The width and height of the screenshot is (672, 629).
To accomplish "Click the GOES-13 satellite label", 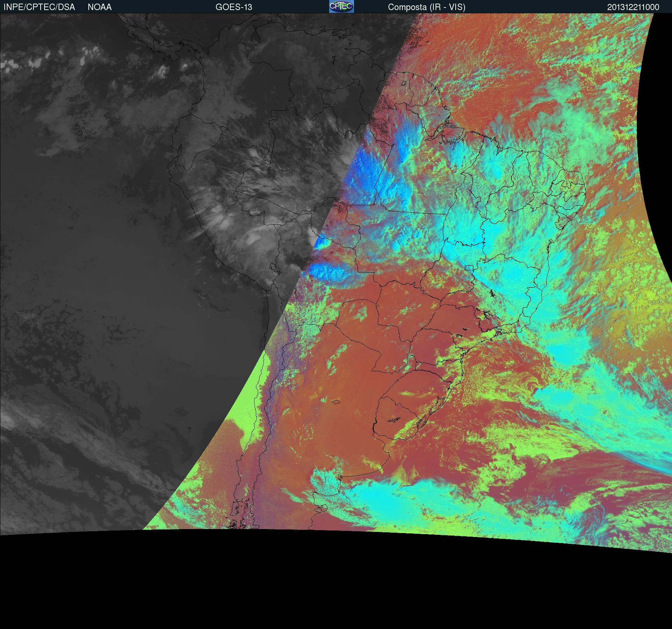I will point(234,7).
